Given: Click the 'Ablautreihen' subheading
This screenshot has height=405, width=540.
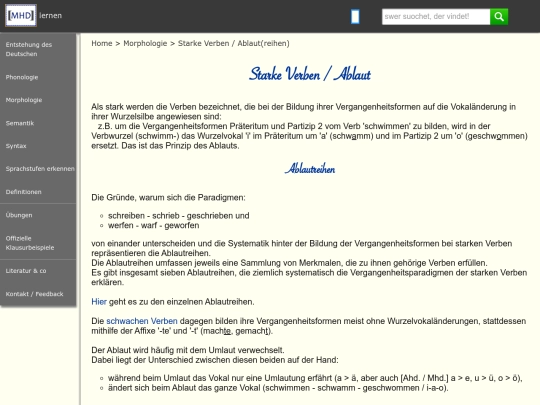Looking at the screenshot, I should pos(310,169).
